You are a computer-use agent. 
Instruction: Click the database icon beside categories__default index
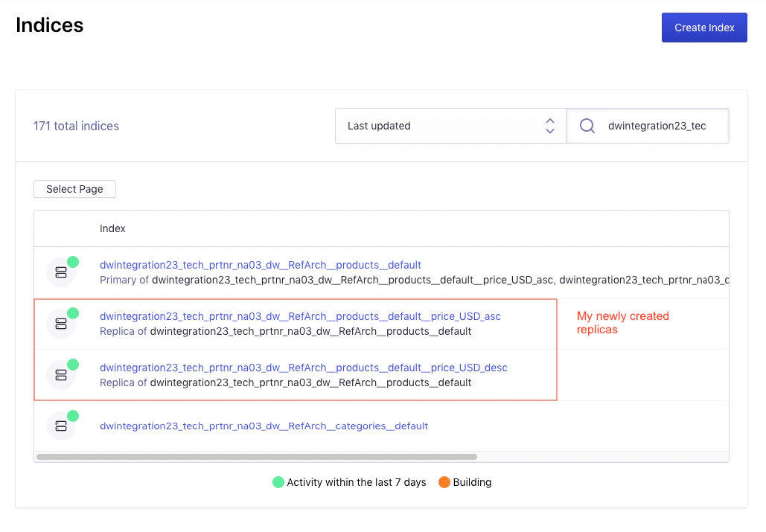pyautogui.click(x=61, y=425)
